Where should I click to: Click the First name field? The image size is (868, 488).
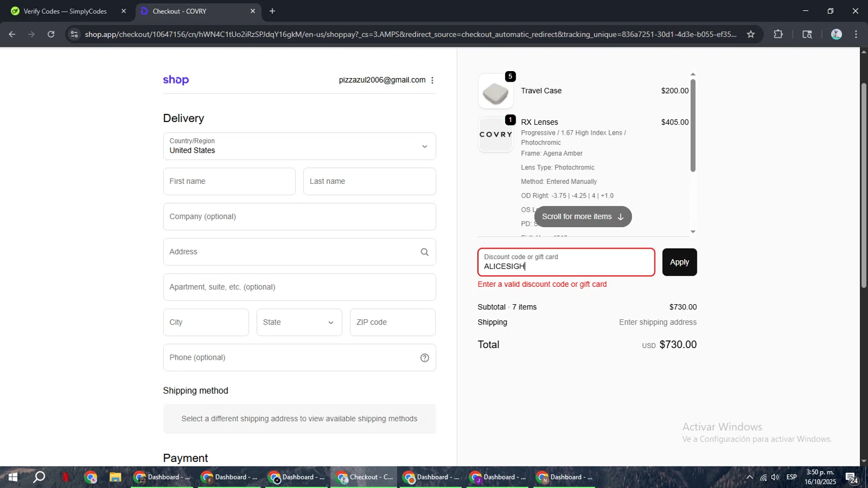tap(229, 182)
